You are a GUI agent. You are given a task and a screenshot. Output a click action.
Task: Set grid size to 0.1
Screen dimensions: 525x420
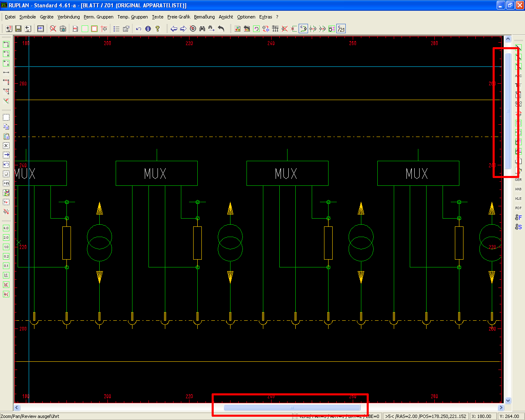[6, 266]
